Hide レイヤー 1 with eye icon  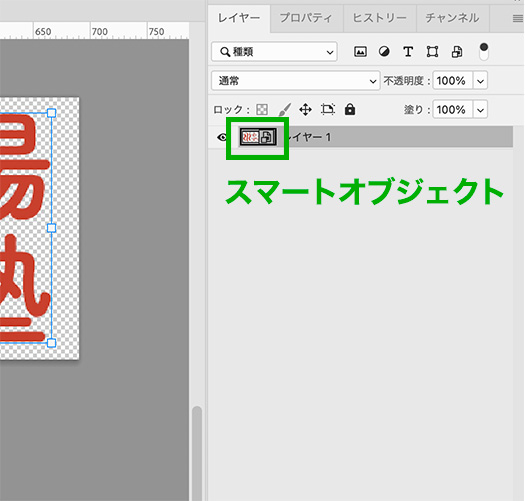pos(222,137)
